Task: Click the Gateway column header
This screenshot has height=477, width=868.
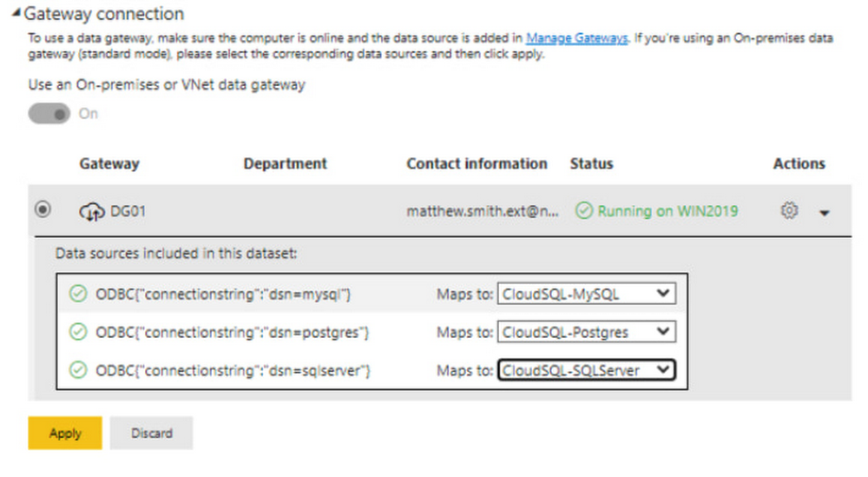Action: (x=109, y=163)
